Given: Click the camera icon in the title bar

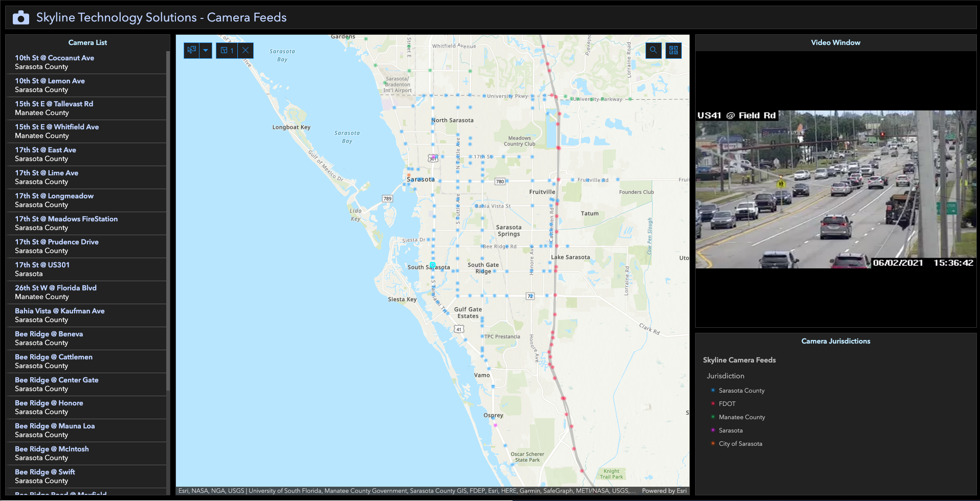Looking at the screenshot, I should coord(20,17).
